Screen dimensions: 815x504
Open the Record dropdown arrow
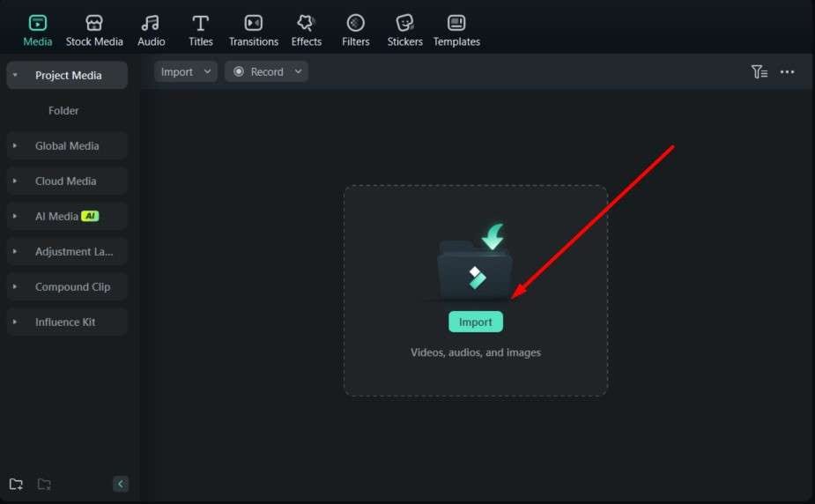tap(298, 71)
